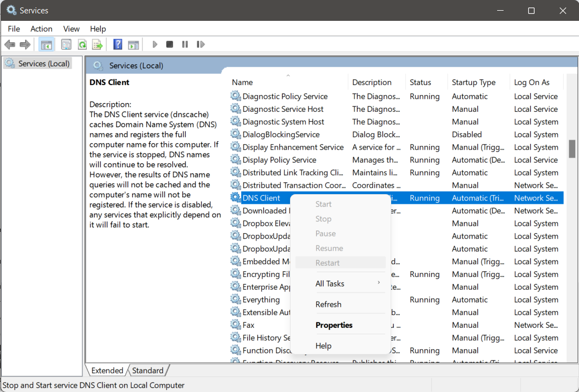Screen dimensions: 579x392
Task: Open the Action menu
Action: pyautogui.click(x=41, y=29)
